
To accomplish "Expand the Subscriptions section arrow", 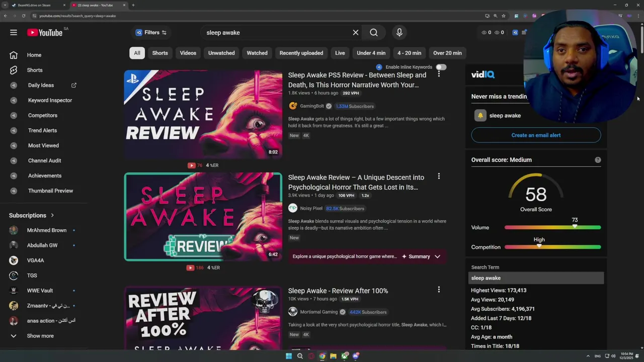I will click(x=52, y=215).
